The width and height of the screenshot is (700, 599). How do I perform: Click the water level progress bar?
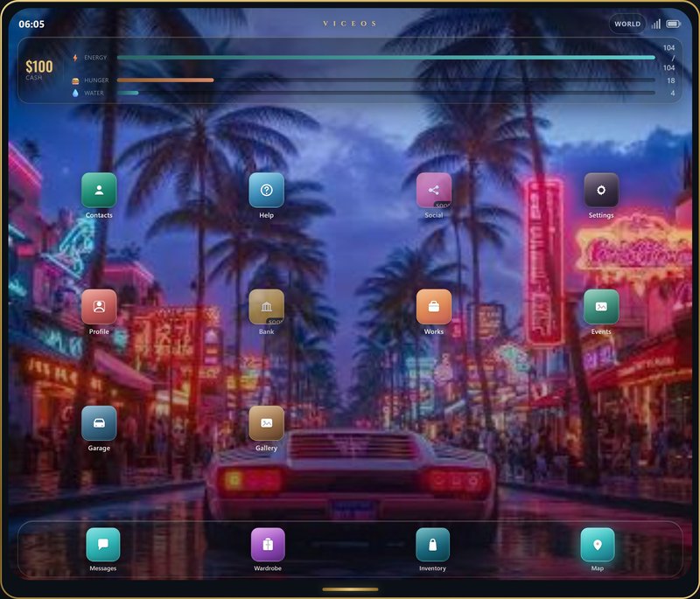(x=386, y=93)
